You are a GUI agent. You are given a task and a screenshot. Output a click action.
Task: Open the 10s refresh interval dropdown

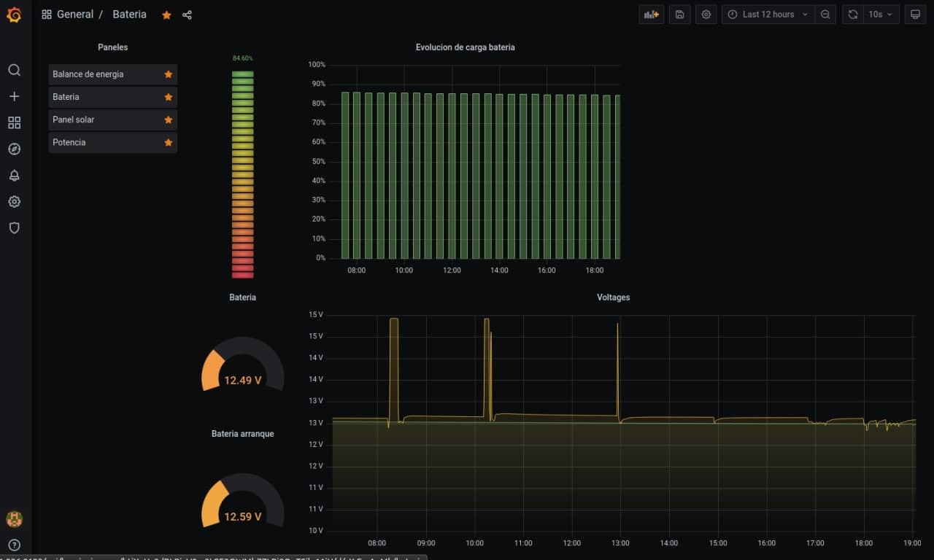coord(881,15)
